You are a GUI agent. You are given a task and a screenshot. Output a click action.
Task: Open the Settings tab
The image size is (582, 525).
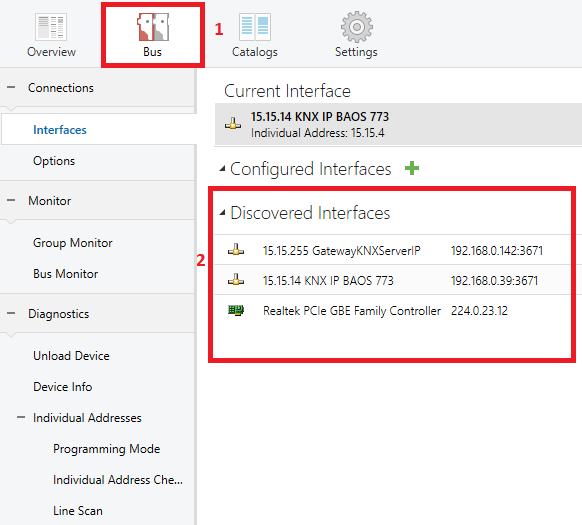(356, 35)
